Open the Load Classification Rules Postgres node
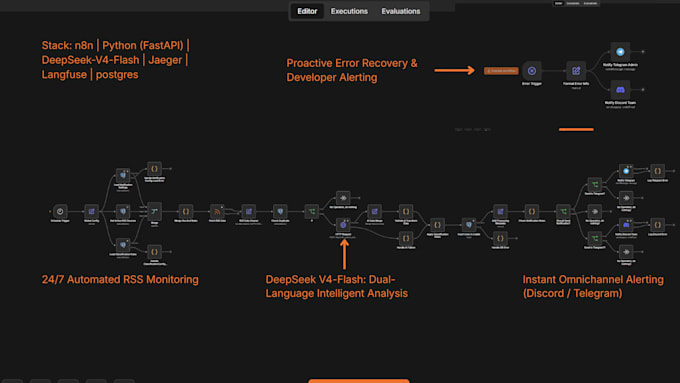 123,245
